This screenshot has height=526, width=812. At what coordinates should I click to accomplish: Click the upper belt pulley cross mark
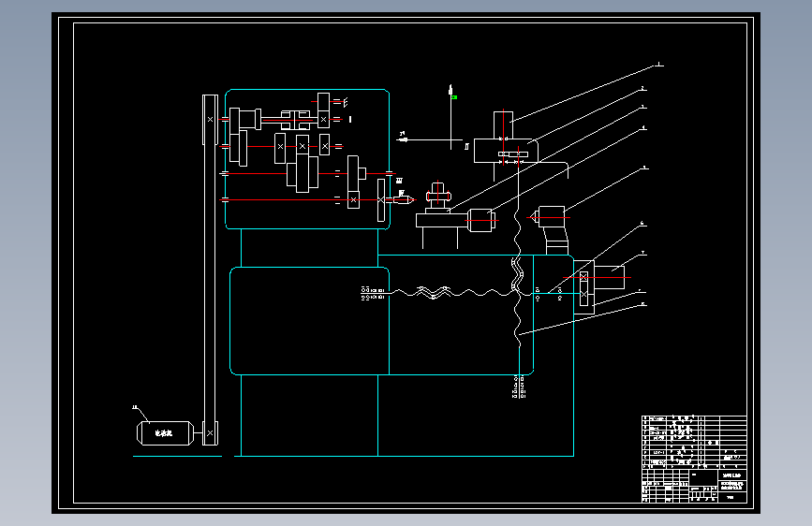point(210,120)
